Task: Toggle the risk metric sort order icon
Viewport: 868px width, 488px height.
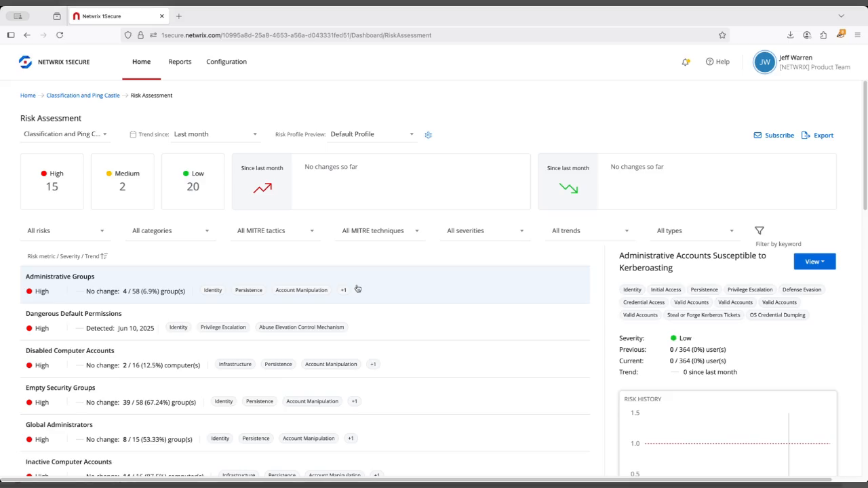Action: [104, 256]
